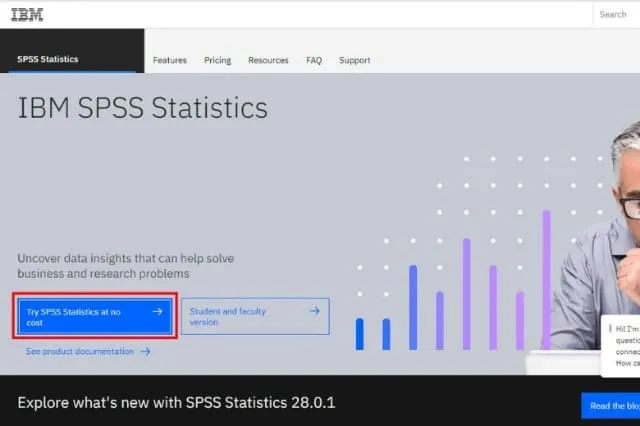Screen dimensions: 640x426
Task: Open the Resources menu item
Action: pyautogui.click(x=268, y=60)
